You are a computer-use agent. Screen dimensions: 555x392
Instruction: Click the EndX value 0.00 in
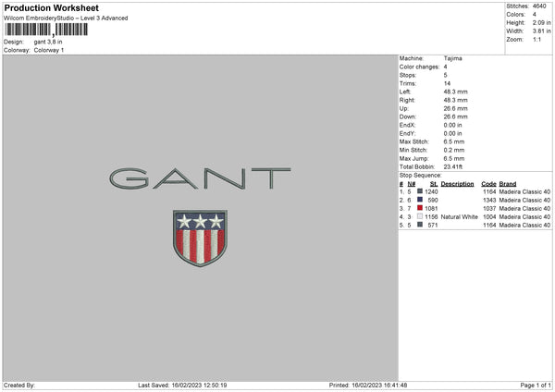452,125
